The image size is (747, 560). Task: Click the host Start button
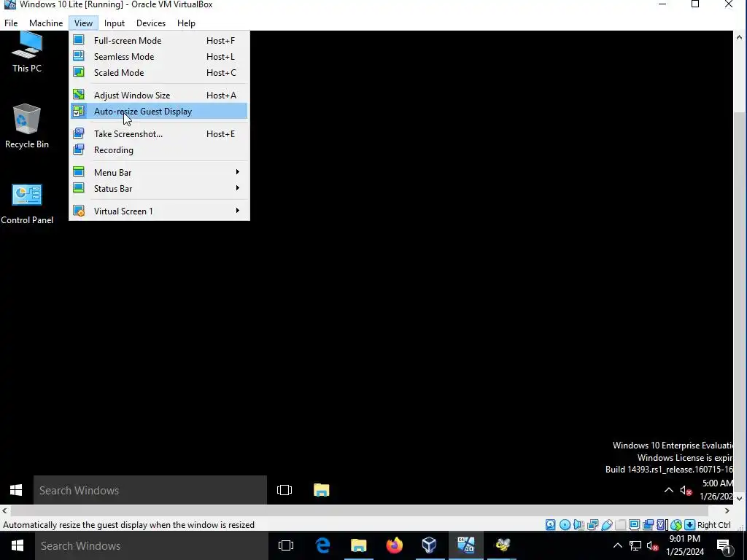18,545
